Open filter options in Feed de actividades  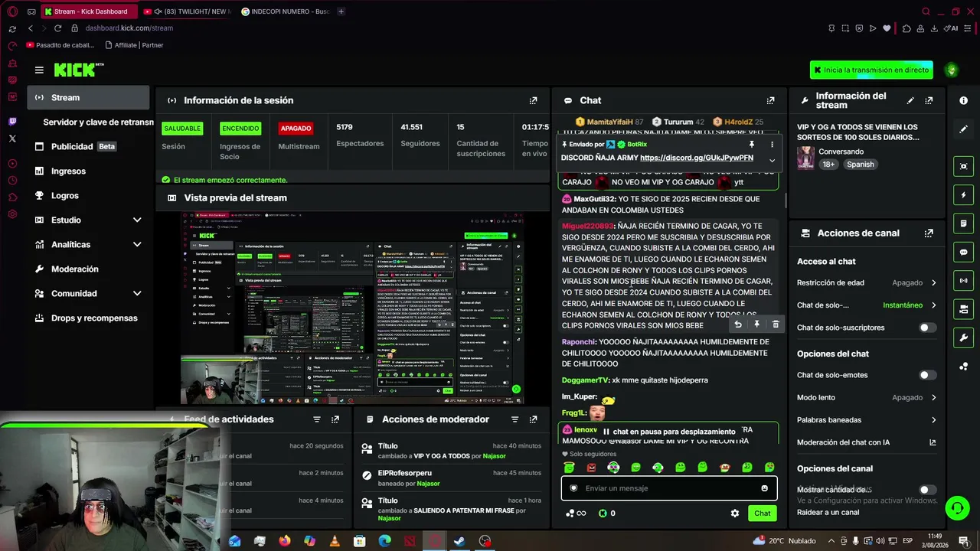pyautogui.click(x=317, y=419)
